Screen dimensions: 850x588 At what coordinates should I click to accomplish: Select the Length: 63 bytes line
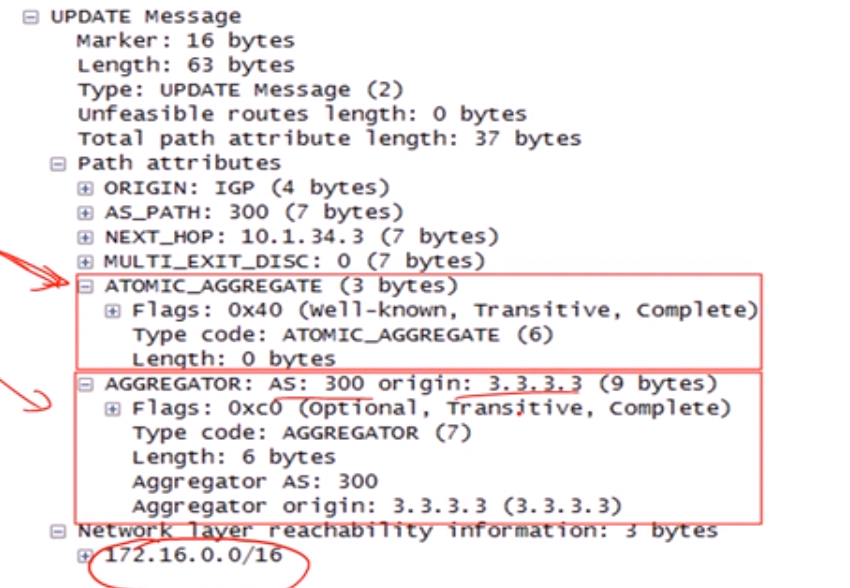pos(185,66)
